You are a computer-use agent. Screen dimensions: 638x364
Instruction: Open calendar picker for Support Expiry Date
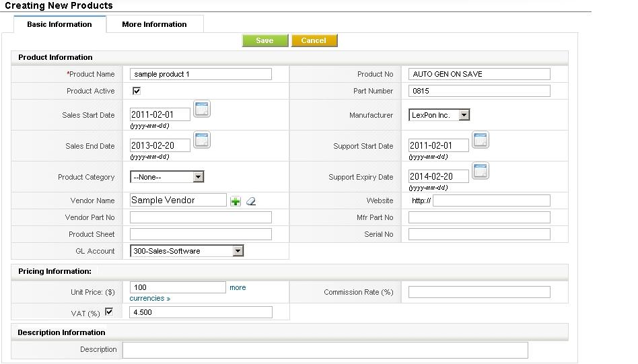click(x=481, y=171)
